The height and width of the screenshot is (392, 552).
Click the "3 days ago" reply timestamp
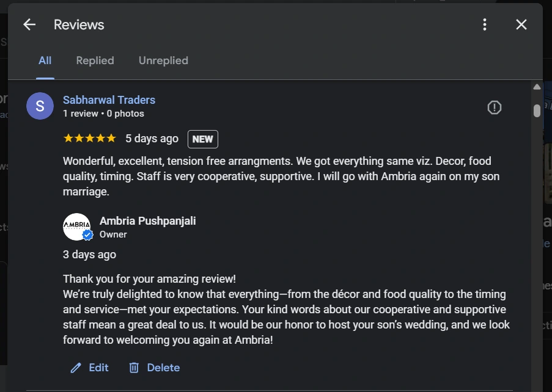[89, 255]
